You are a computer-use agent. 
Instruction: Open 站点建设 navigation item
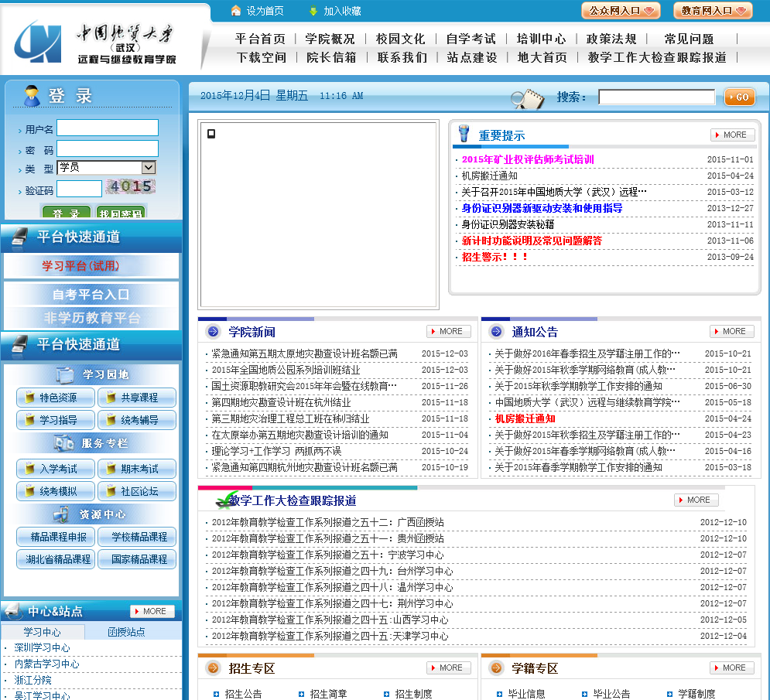pos(472,57)
